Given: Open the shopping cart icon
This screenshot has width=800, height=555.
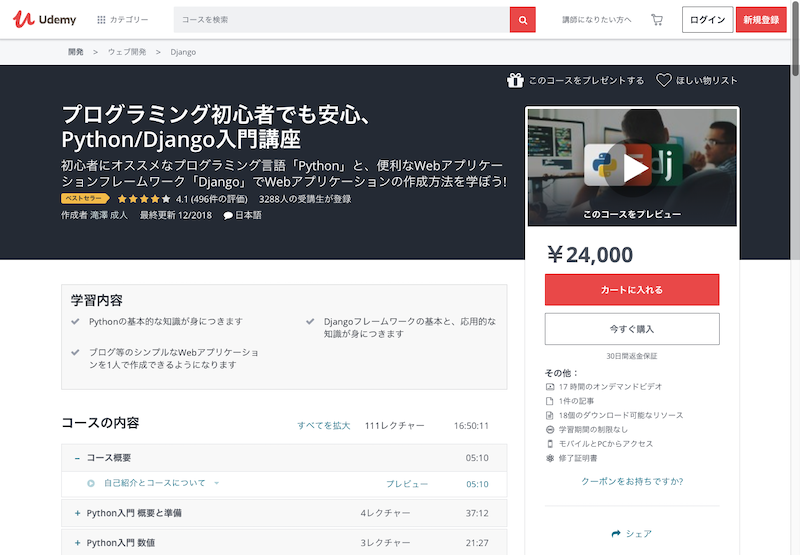Looking at the screenshot, I should [x=657, y=19].
